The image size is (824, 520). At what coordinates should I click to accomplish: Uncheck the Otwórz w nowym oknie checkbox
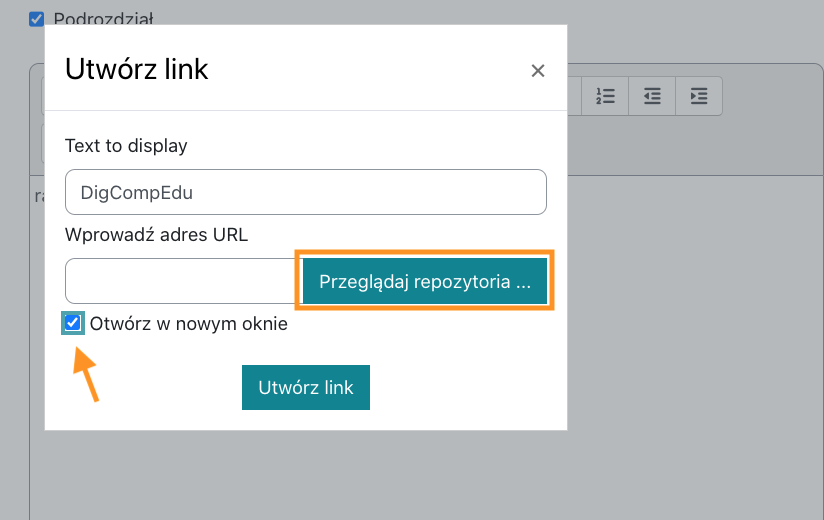tap(73, 323)
